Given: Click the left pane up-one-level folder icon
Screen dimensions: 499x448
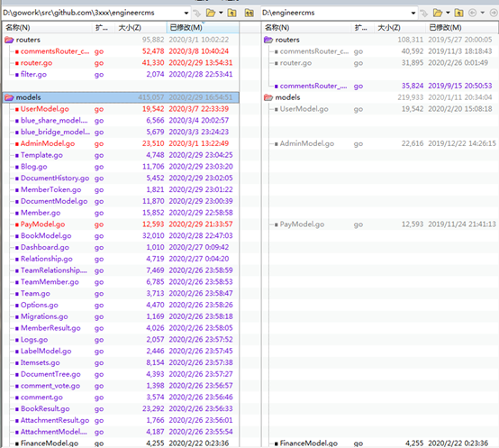Looking at the screenshot, I should pyautogui.click(x=232, y=13).
